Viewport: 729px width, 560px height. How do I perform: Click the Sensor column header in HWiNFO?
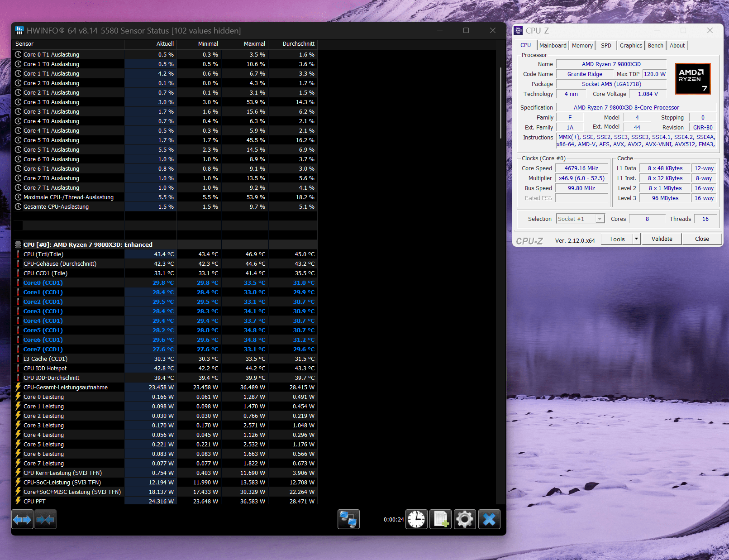pyautogui.click(x=68, y=44)
